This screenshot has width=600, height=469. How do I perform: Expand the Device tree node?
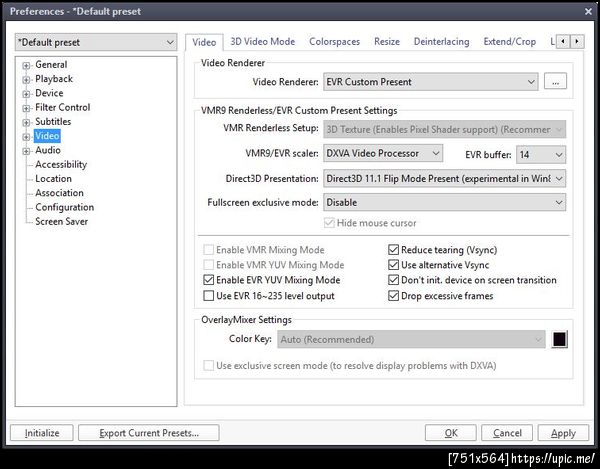point(26,94)
